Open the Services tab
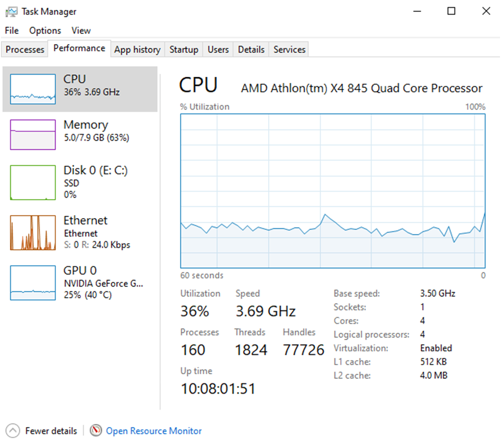Image resolution: width=501 pixels, height=448 pixels. (x=289, y=50)
